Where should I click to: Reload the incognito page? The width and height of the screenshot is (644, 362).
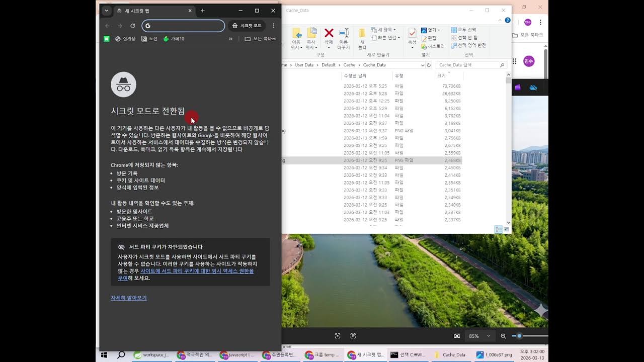133,26
